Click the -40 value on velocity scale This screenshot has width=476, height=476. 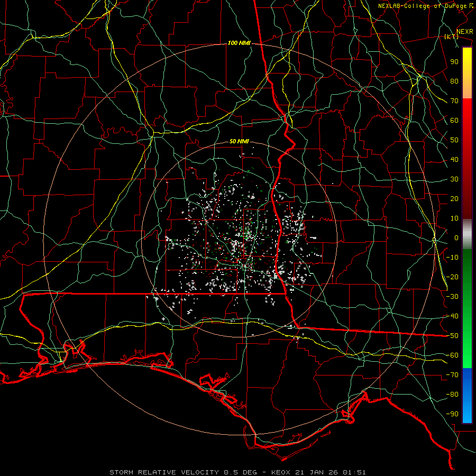click(452, 316)
